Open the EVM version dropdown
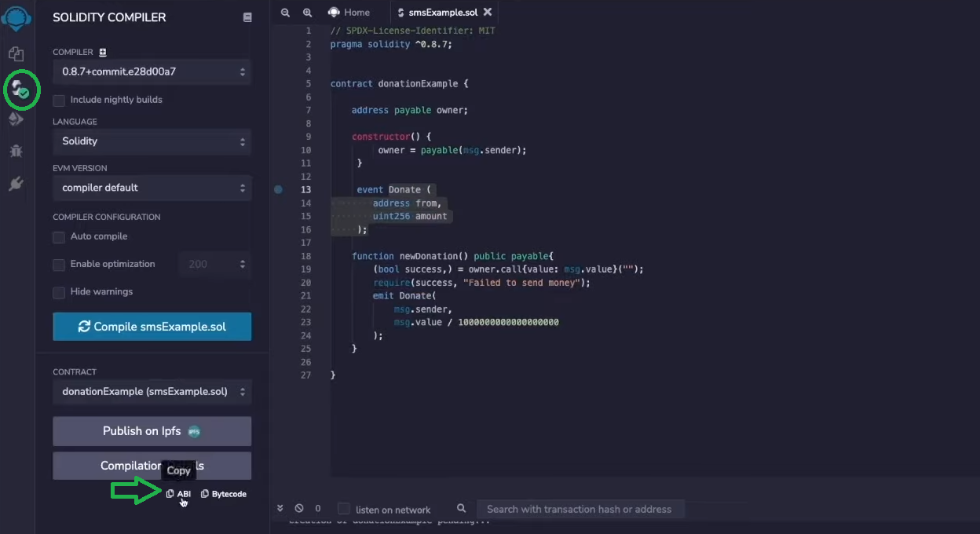This screenshot has width=980, height=534. pos(152,188)
